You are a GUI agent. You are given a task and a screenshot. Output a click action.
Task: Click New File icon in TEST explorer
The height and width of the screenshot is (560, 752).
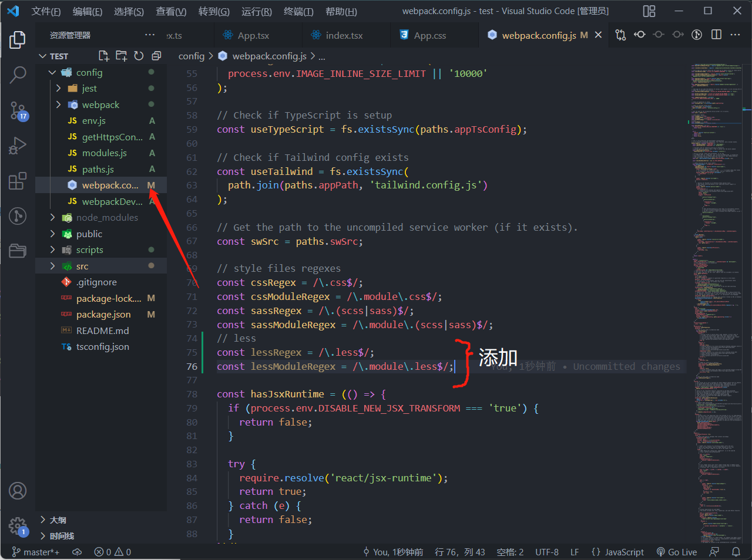pos(103,56)
